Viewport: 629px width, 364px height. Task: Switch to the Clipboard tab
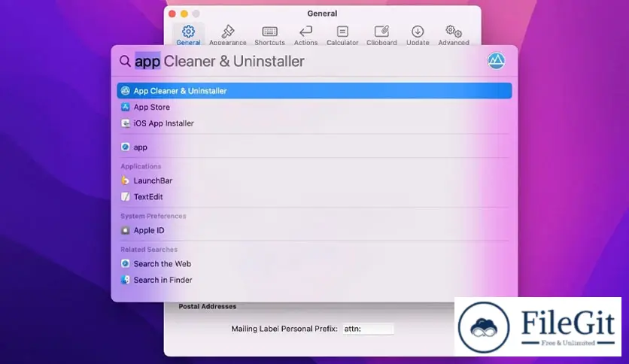click(381, 35)
